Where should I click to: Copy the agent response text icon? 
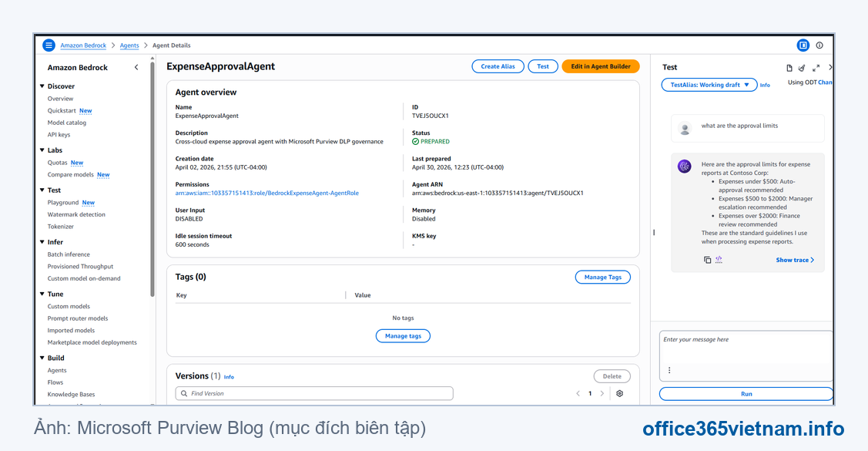707,260
